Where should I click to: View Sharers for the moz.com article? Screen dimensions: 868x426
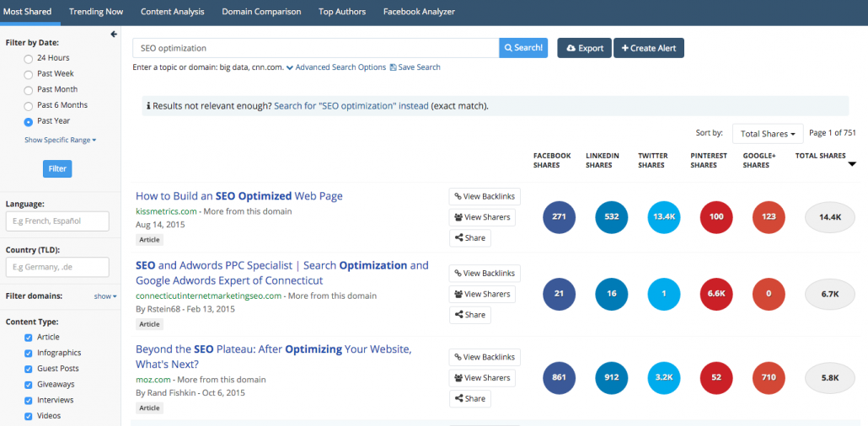coord(482,378)
